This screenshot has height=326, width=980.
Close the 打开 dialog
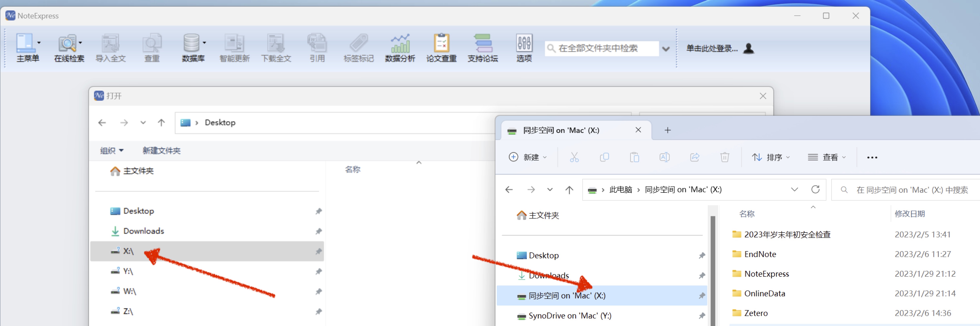tap(763, 96)
